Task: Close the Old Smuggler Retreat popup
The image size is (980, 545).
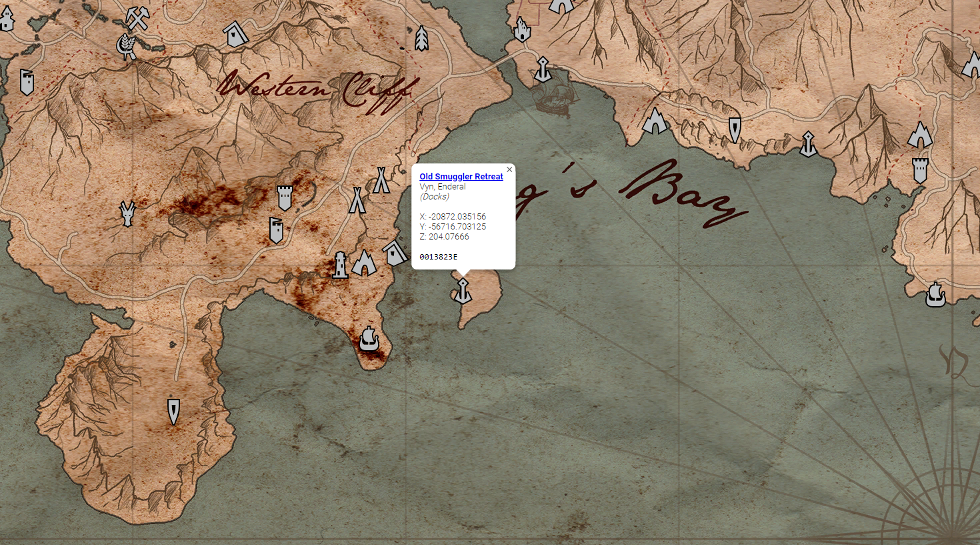Action: 509,169
